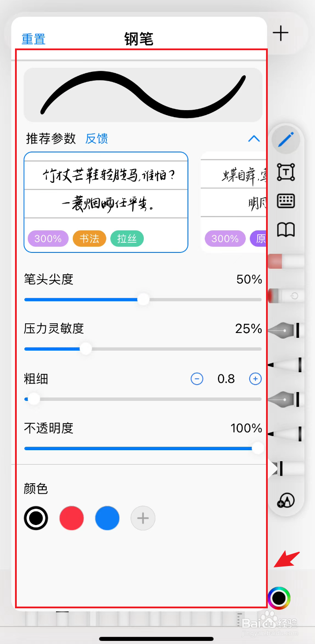Choose the red color swatch

(x=71, y=518)
